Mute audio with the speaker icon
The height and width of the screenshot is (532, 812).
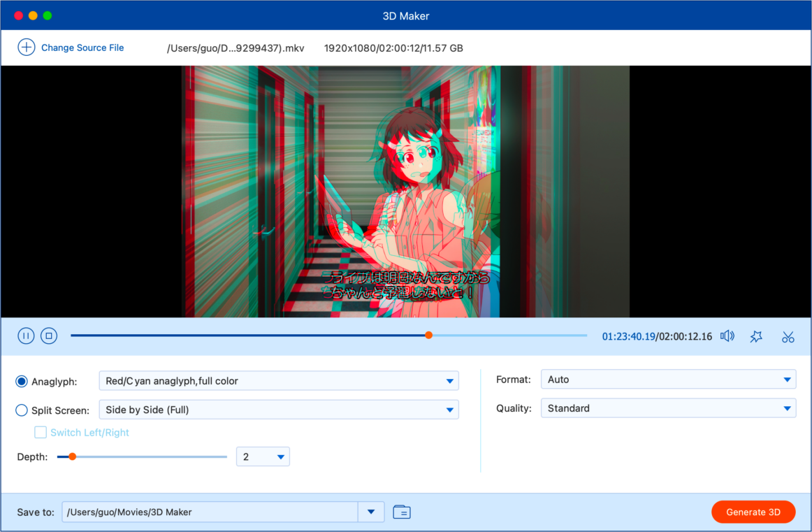click(x=727, y=336)
